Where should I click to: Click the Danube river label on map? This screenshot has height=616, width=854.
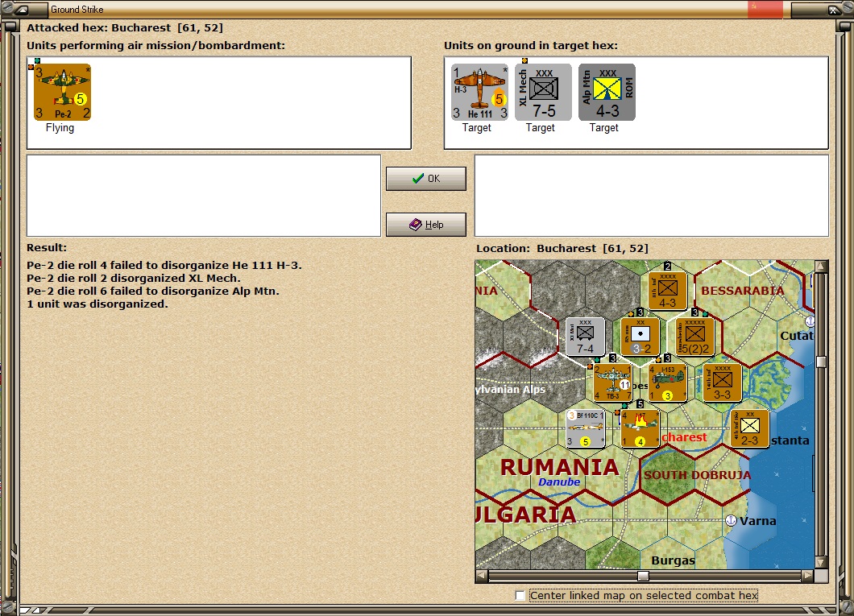[559, 482]
